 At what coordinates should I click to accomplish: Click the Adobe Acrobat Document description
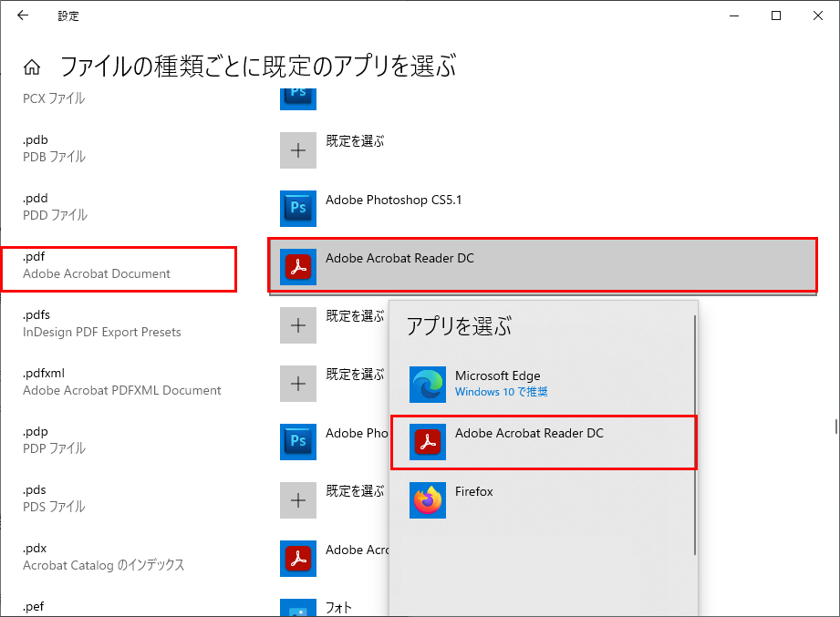point(97,274)
